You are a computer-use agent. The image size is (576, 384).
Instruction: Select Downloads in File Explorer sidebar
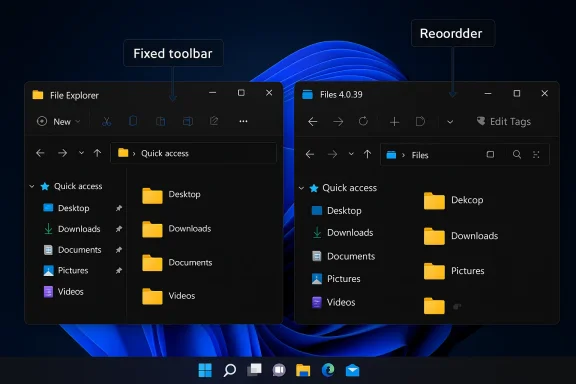coord(79,229)
